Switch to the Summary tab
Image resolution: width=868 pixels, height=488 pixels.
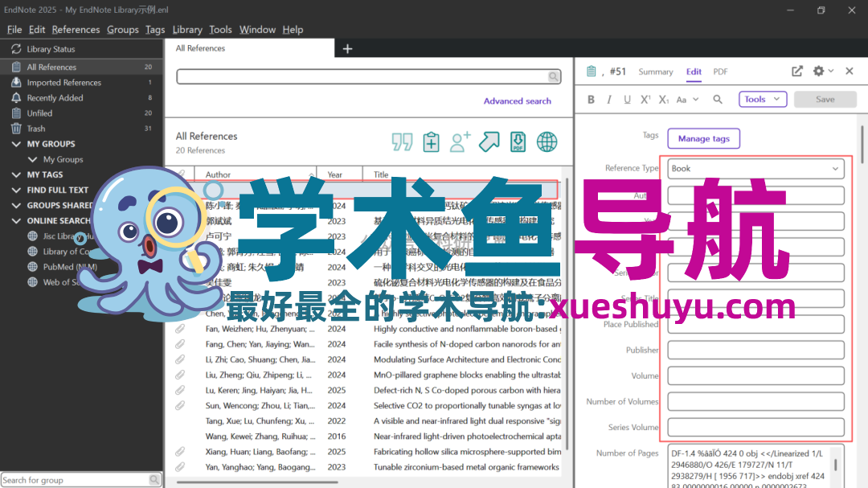point(656,72)
